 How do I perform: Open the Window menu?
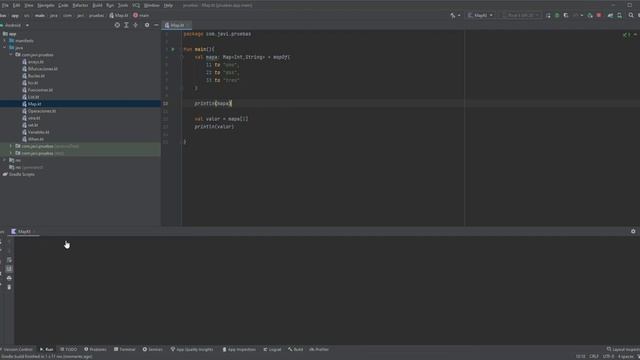[x=151, y=5]
